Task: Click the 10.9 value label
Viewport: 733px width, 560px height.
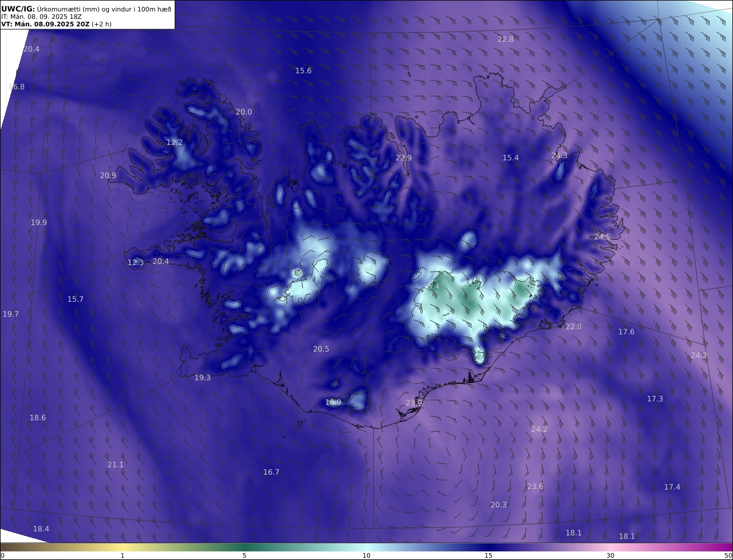Action: pyautogui.click(x=333, y=403)
